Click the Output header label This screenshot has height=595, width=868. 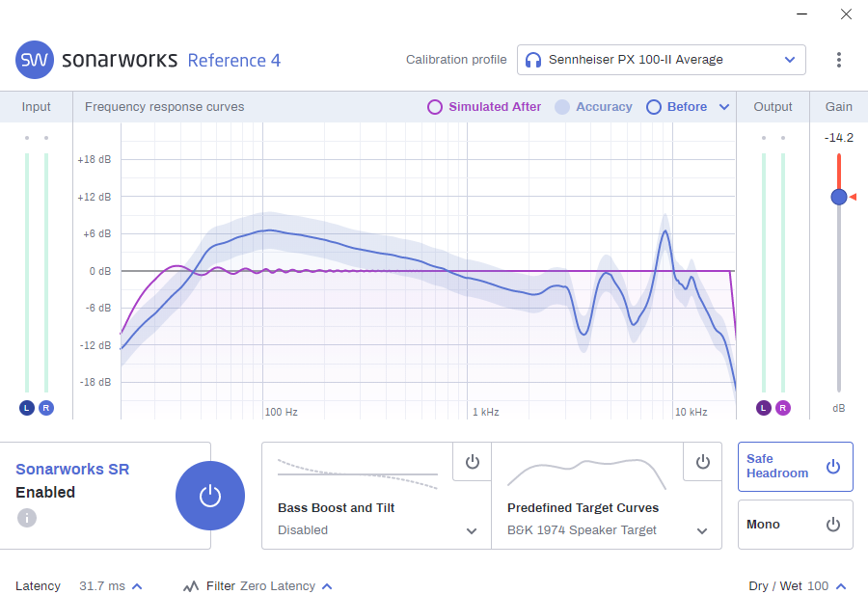[x=773, y=107]
